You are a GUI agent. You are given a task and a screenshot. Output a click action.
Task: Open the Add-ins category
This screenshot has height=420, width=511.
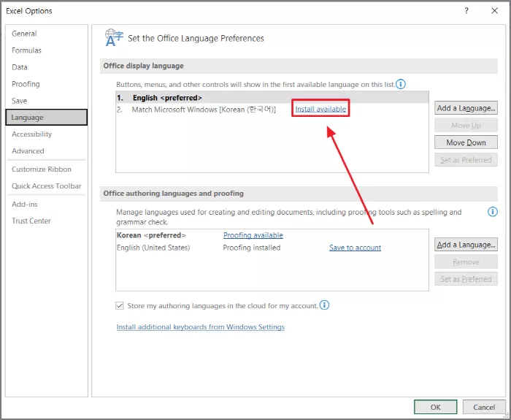click(x=46, y=204)
